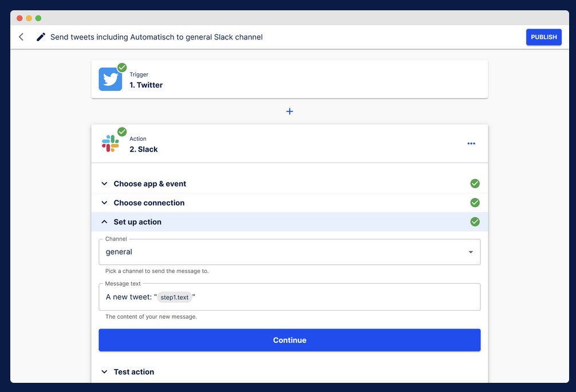Click the blue Continue button
This screenshot has width=576, height=392.
(x=290, y=340)
